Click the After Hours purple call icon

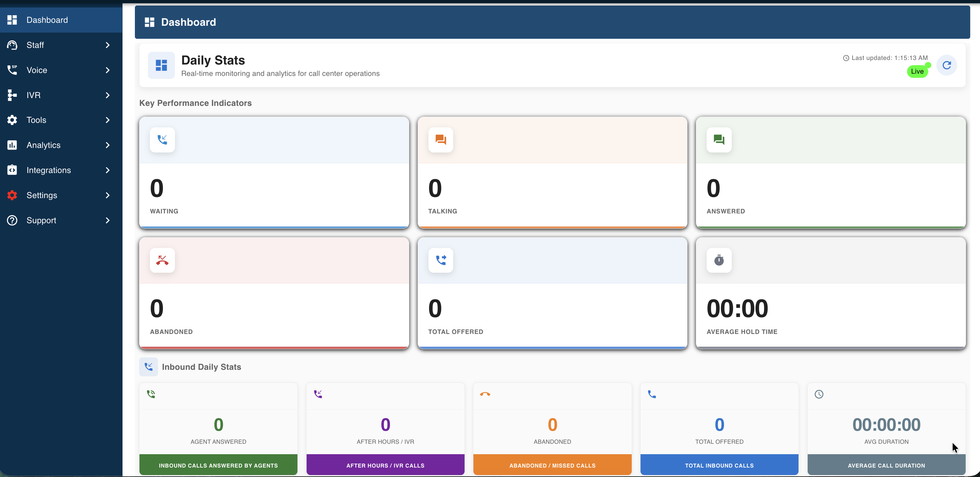point(318,394)
